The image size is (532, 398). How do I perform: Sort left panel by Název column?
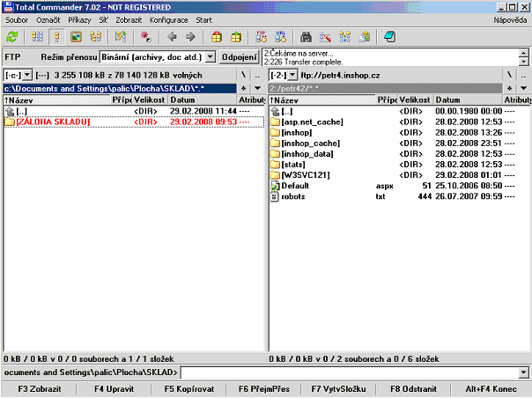tap(57, 100)
